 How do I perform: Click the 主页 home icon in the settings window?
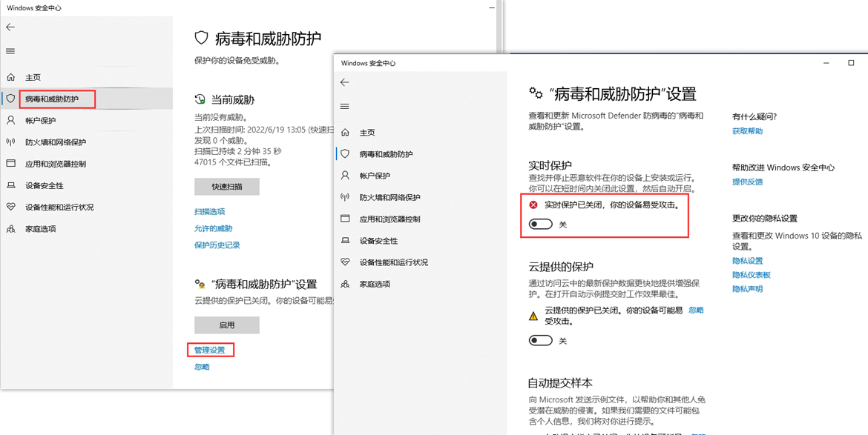345,133
